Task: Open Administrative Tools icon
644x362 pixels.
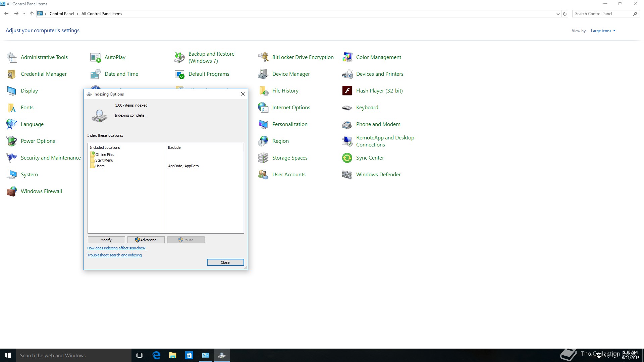Action: (12, 57)
